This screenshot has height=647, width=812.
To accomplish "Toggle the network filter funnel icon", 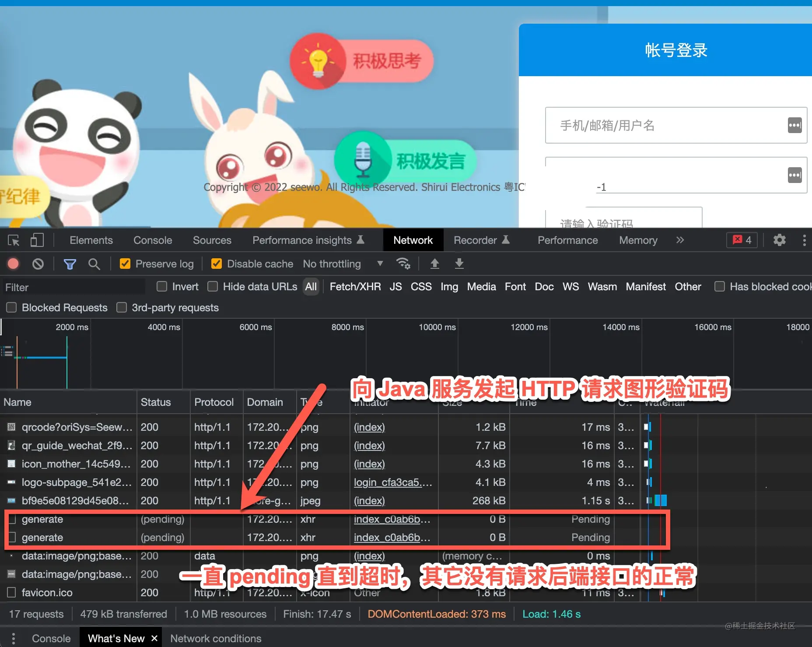I will click(70, 264).
